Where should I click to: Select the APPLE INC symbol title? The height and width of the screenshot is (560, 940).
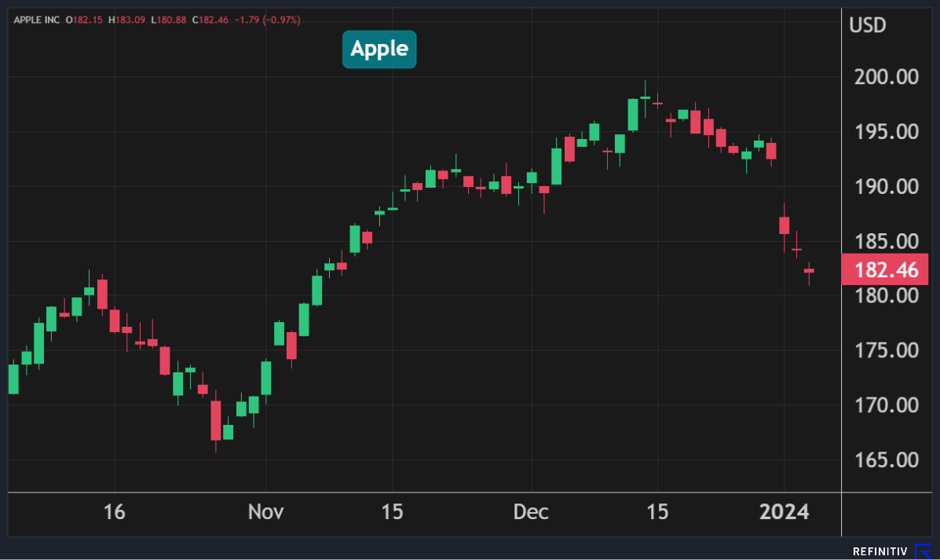click(x=37, y=19)
